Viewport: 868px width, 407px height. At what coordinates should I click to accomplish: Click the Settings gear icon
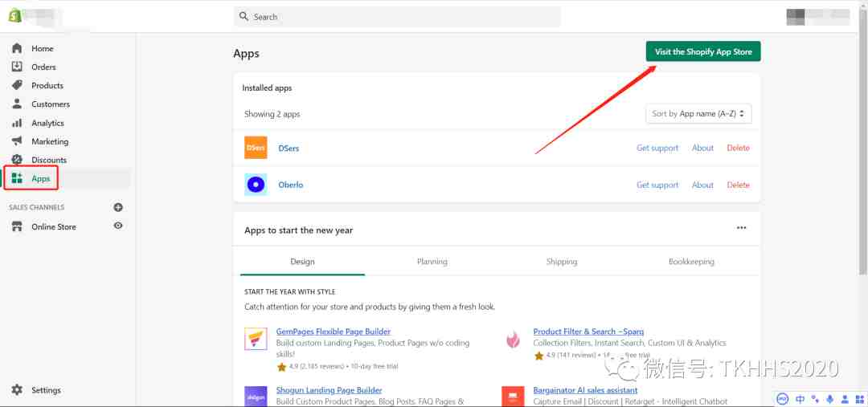click(x=17, y=390)
